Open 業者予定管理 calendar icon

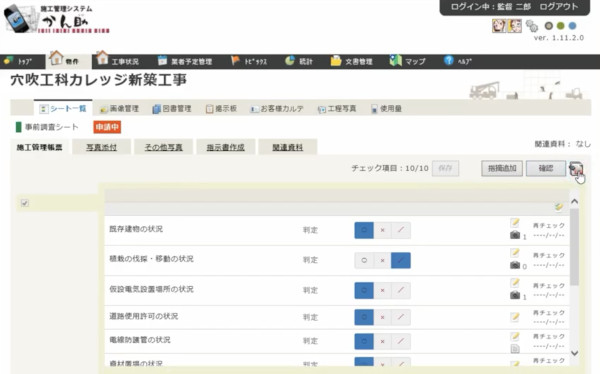click(162, 60)
